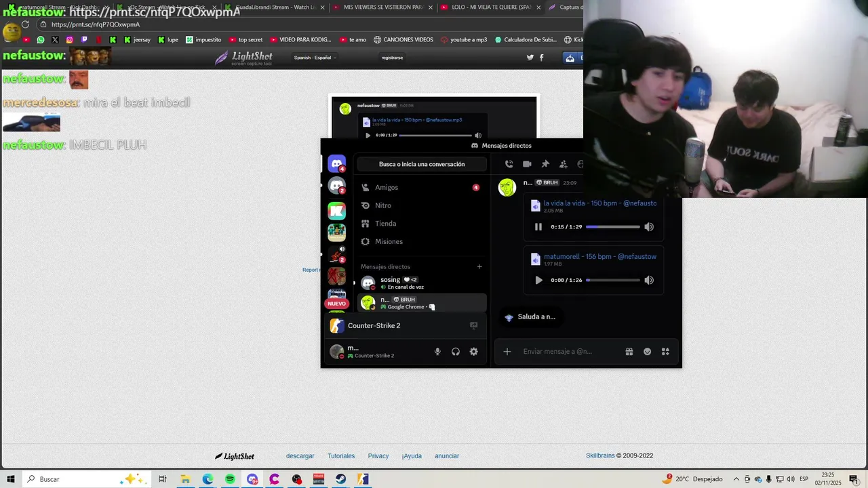Open emoji picker in message bar
This screenshot has width=868, height=488.
648,351
